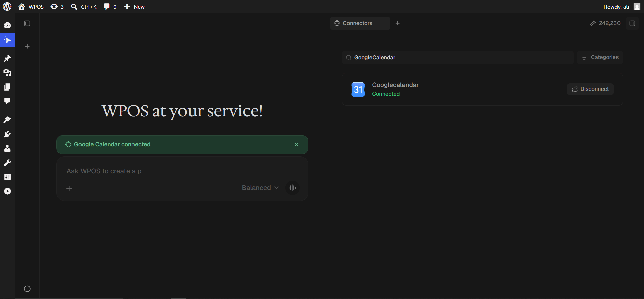Screen dimensions: 644x299
Task: Open the updates indicator showing 3
Action: 57,7
